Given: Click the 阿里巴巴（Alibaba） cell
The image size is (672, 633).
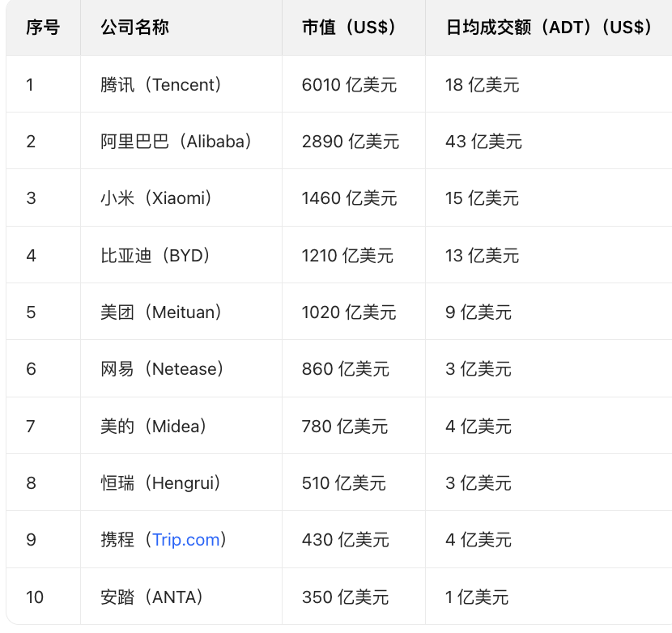Looking at the screenshot, I should click(177, 142).
